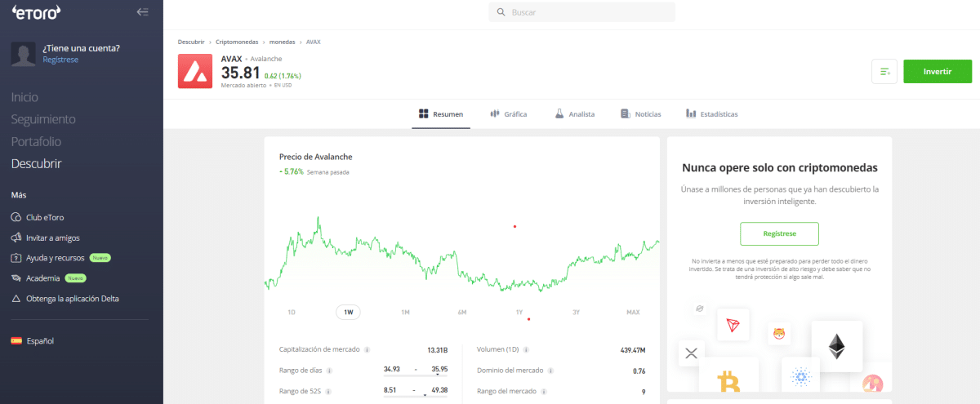Click the Rango de días range slider
980x404 pixels.
click(x=416, y=376)
